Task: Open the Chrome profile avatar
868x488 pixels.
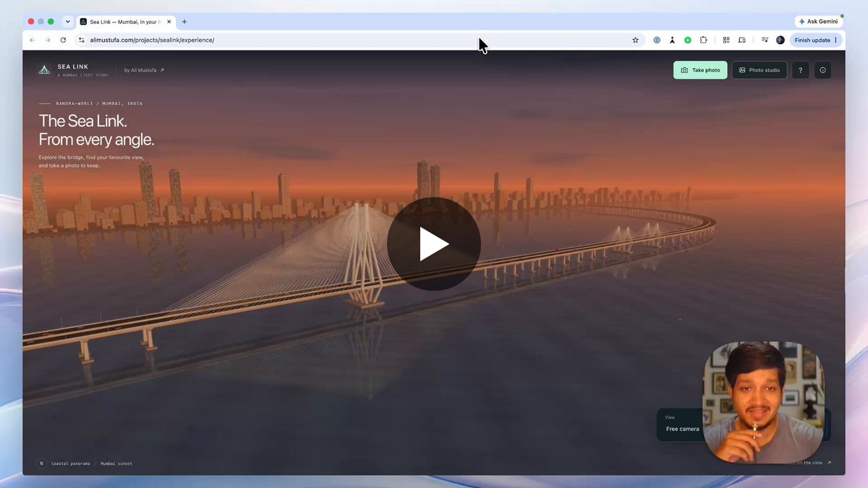Action: 780,40
